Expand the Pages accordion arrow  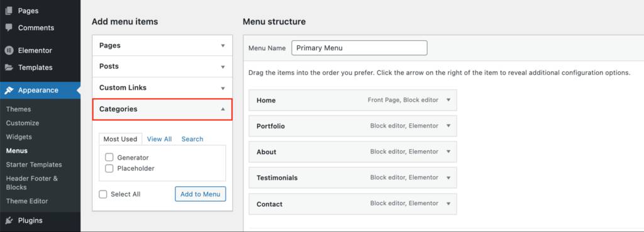coord(223,45)
